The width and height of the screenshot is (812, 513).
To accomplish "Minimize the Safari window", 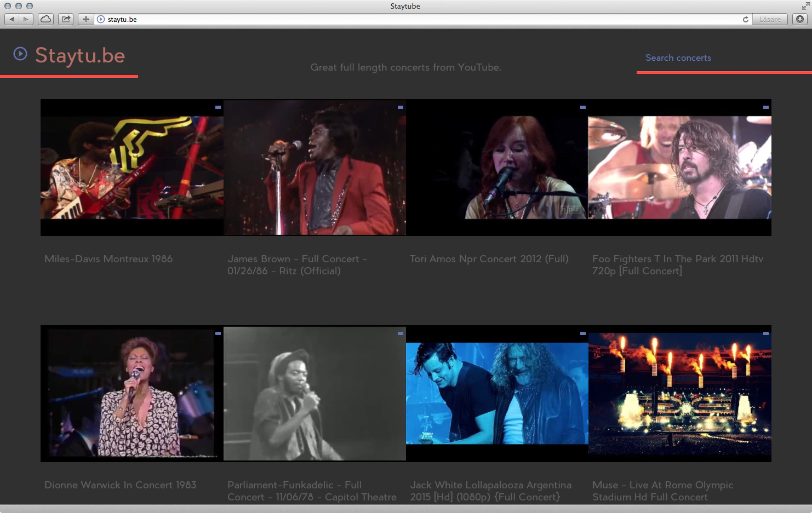I will [x=19, y=6].
